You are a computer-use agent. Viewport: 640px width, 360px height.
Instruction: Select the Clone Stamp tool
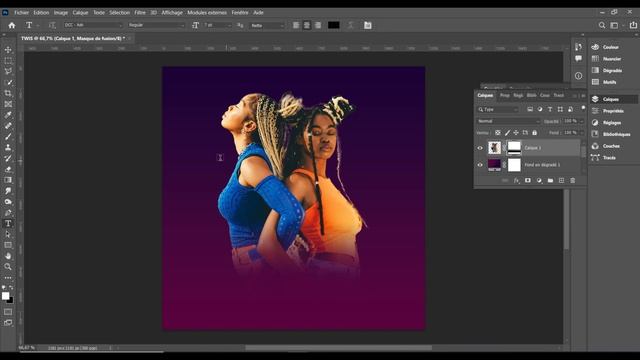pos(8,147)
